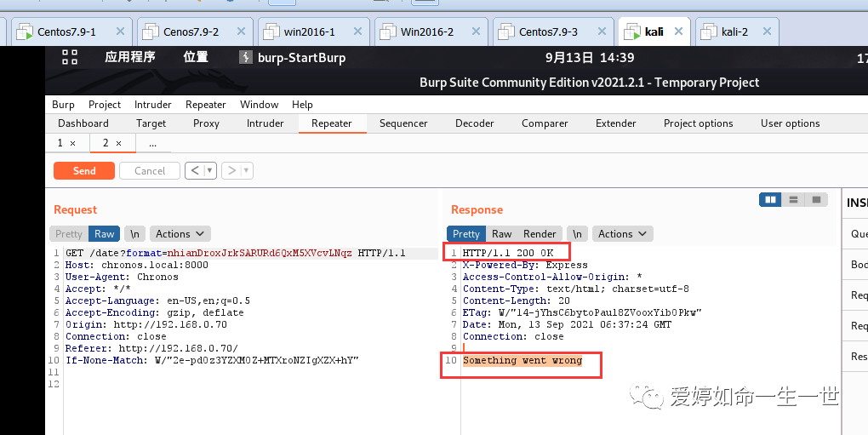Switch Request view to Pretty
The height and width of the screenshot is (435, 868).
pos(69,234)
